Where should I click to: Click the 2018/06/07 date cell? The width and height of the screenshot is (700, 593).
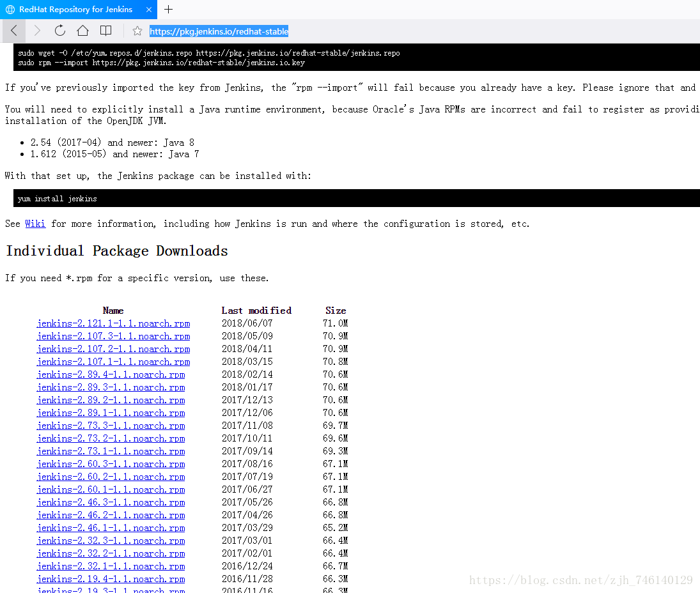[x=247, y=323]
